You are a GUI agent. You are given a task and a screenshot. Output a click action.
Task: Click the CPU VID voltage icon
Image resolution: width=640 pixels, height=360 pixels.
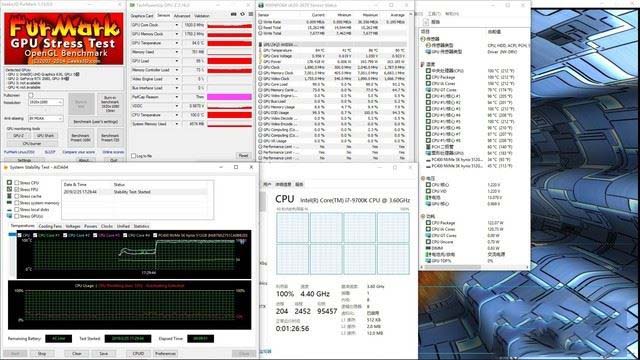(428, 191)
